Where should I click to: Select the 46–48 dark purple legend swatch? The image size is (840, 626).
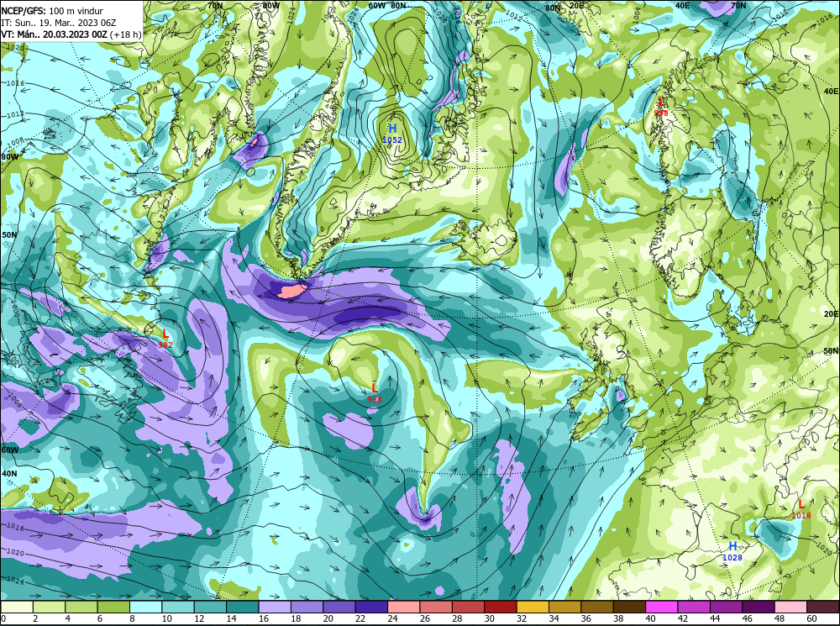tap(758, 607)
